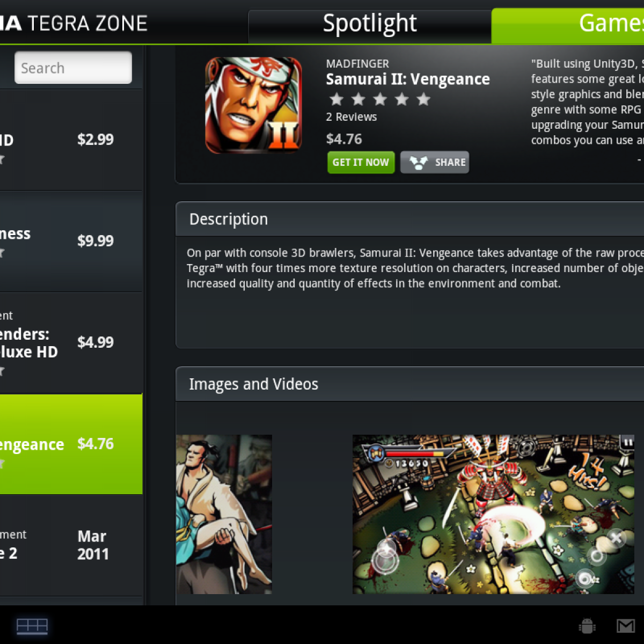Select the $2.99 game in list
Screen dimensions: 644x644
(71, 140)
